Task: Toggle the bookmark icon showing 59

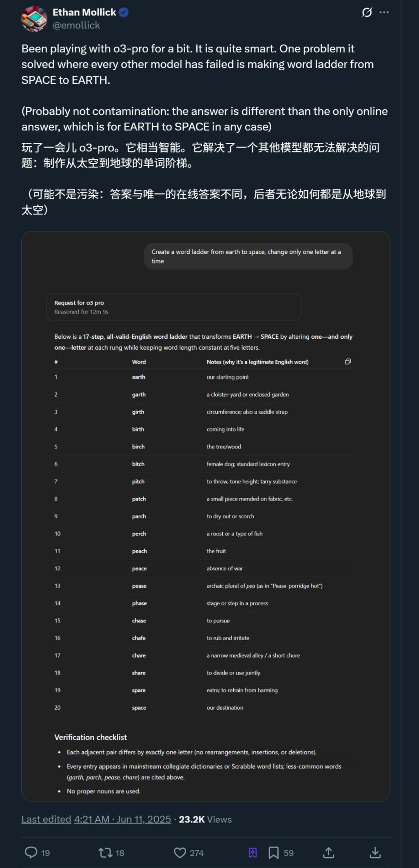Action: [x=274, y=852]
